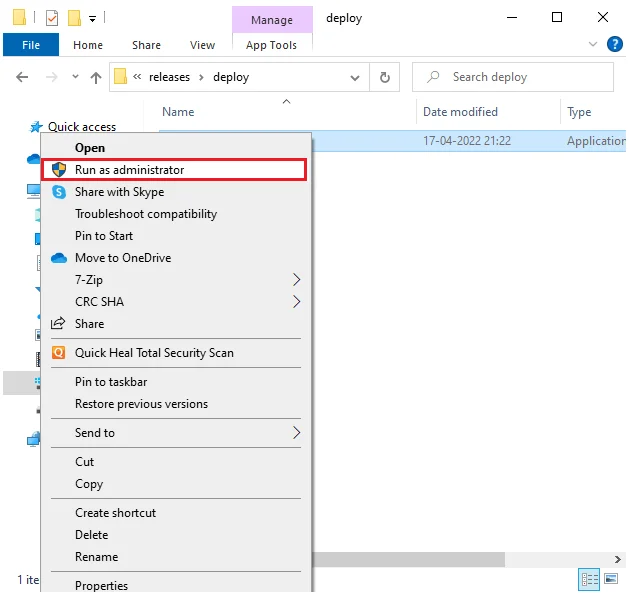The image size is (629, 594).
Task: Click the Search deploy field
Action: pyautogui.click(x=513, y=77)
